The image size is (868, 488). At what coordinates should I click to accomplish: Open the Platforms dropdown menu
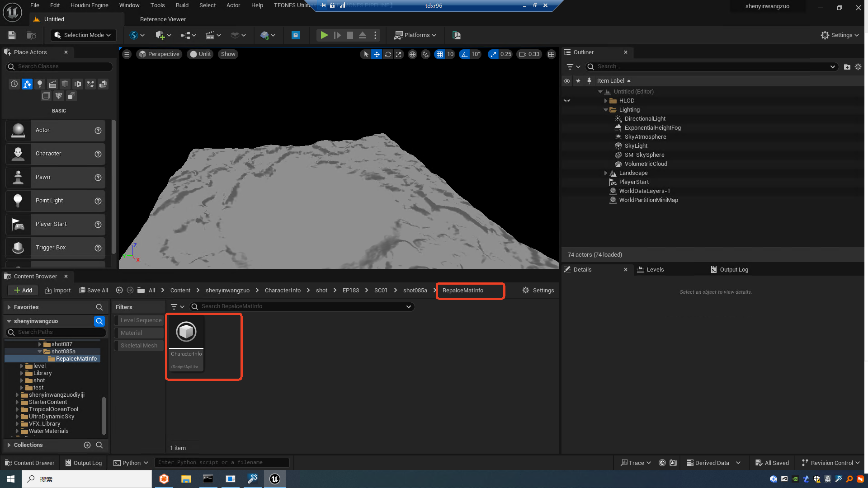coord(415,35)
